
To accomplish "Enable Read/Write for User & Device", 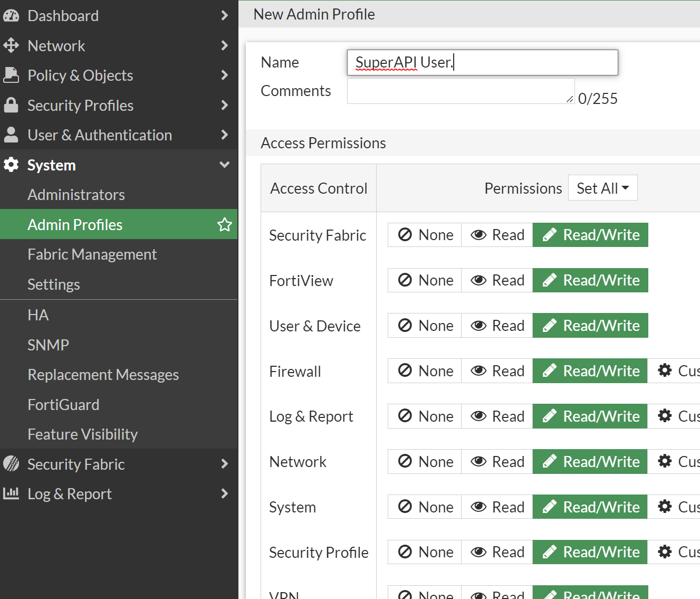I will tap(590, 326).
